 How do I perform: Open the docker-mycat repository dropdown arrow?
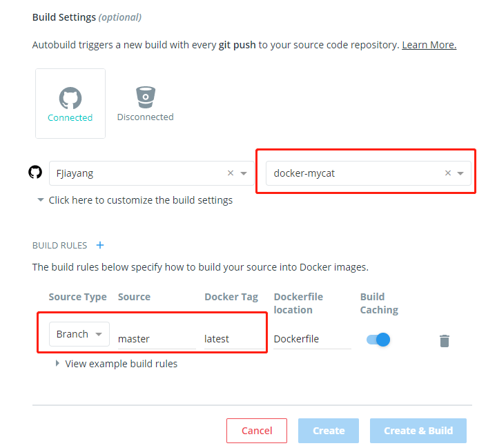coord(460,174)
